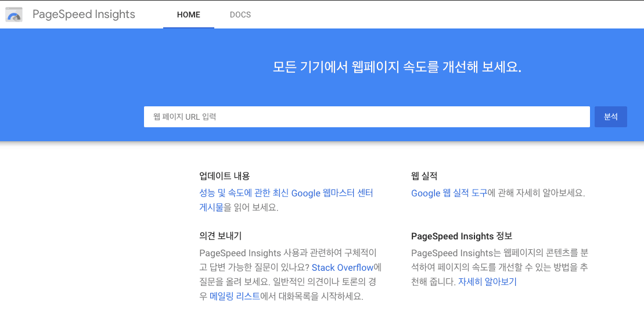Open the Google 웹 실적 도구 link
This screenshot has height=319, width=644.
449,193
